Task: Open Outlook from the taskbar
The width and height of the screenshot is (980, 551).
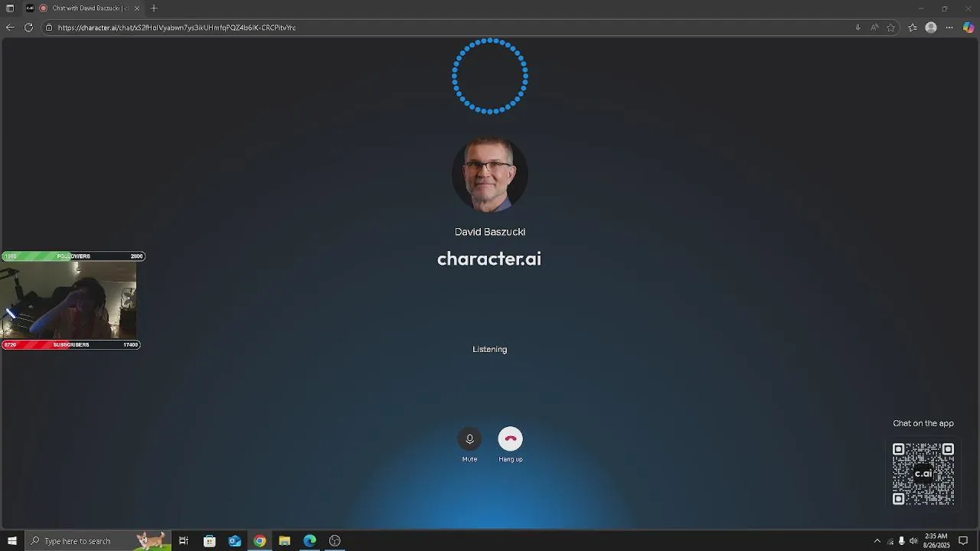Action: click(234, 541)
